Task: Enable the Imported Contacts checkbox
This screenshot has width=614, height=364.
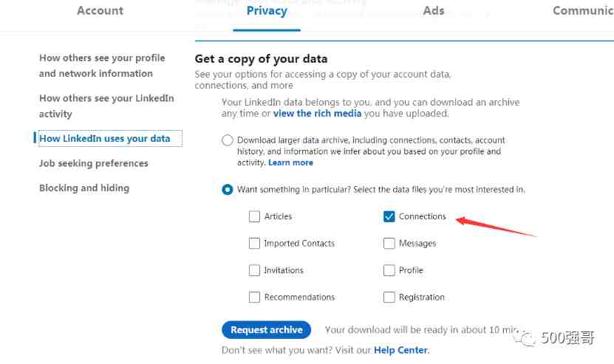Action: coord(254,244)
